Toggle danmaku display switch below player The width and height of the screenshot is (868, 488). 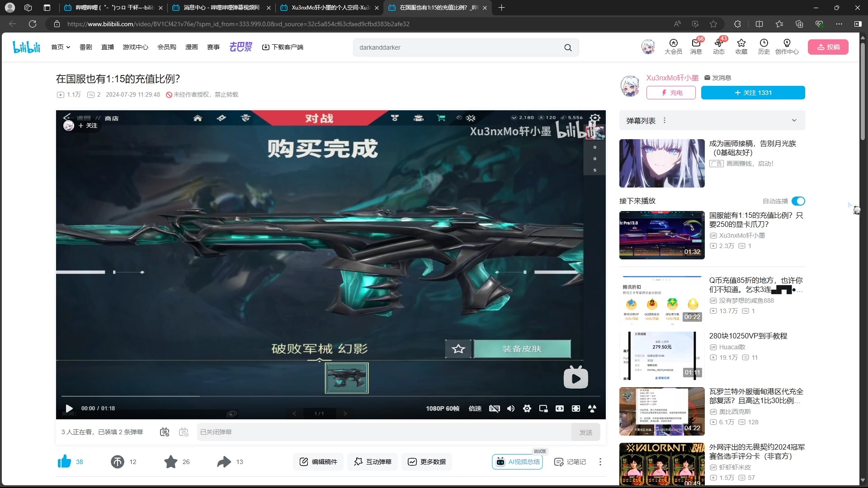[165, 432]
